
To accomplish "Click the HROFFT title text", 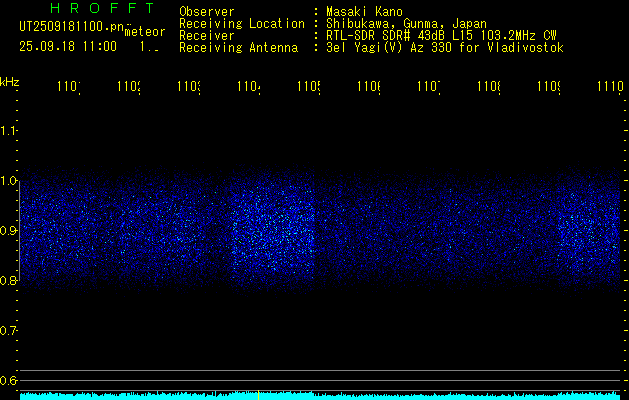I will pos(102,8).
